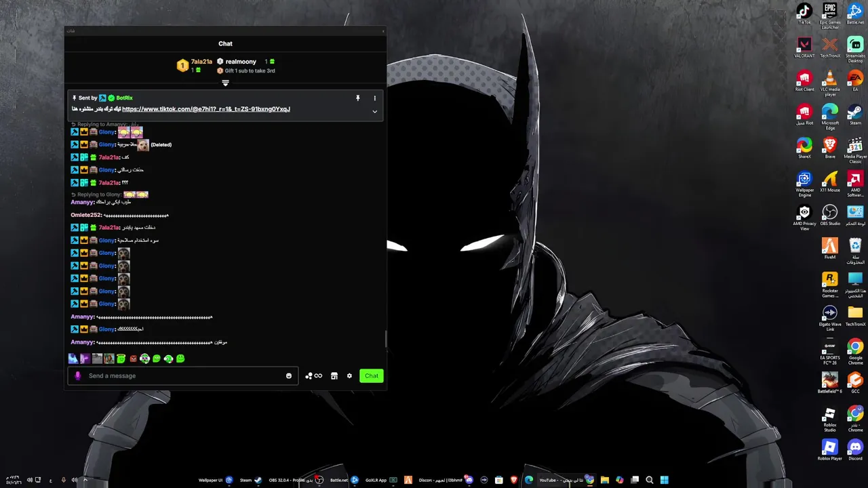Open Roblox Player desktop shortcut
This screenshot has width=868, height=488.
830,450
